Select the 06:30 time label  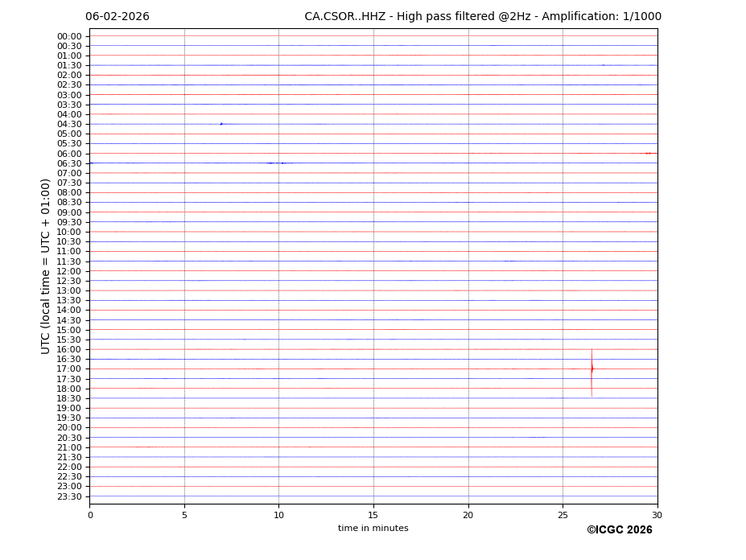coord(69,163)
